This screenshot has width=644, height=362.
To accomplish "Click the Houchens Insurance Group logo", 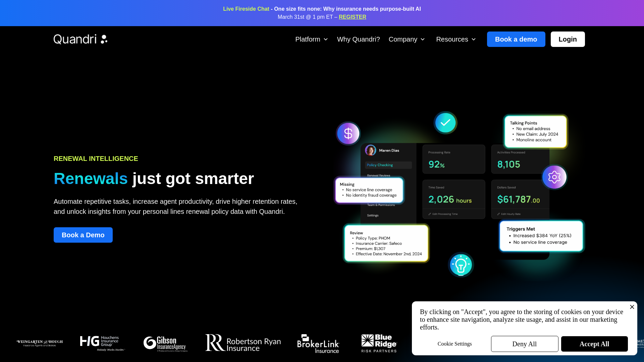I will coord(102,343).
